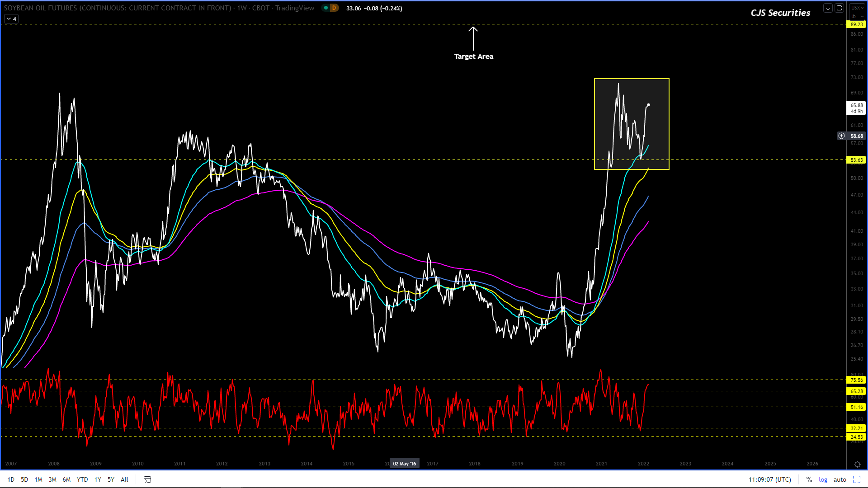Image resolution: width=868 pixels, height=488 pixels.
Task: Toggle auto scale mode
Action: 840,479
